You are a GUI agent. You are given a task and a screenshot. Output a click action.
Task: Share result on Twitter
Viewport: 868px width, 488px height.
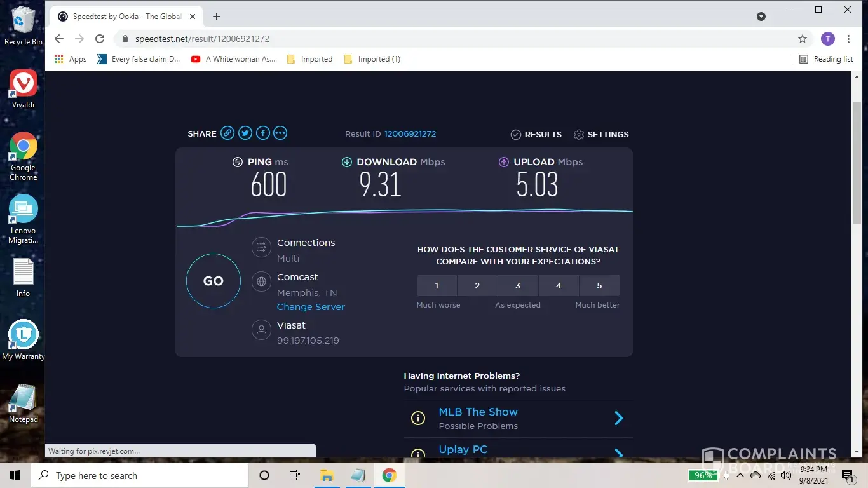[245, 133]
